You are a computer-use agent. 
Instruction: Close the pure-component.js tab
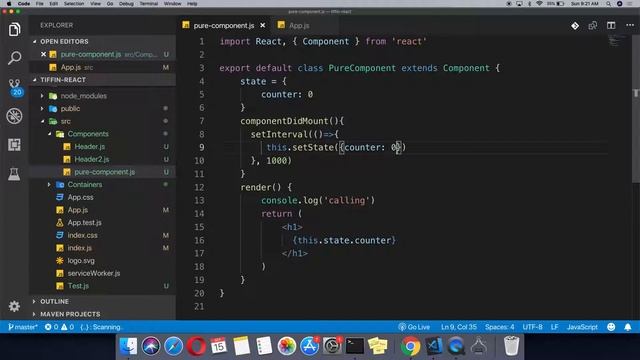(x=263, y=25)
